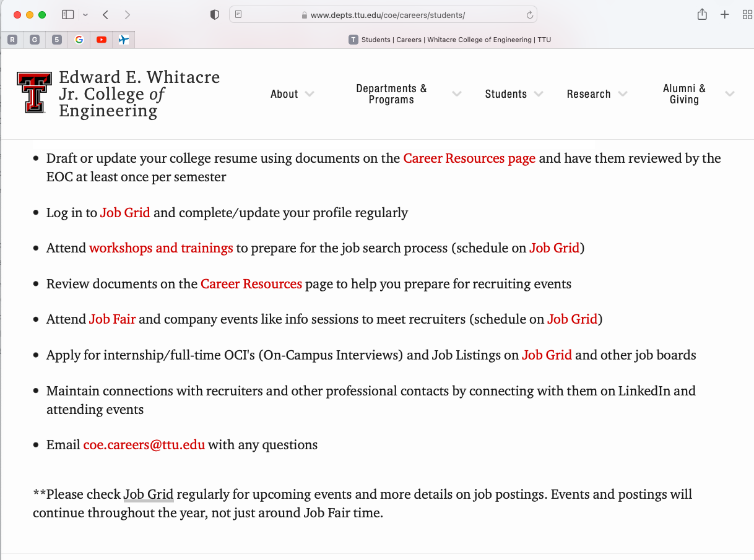The width and height of the screenshot is (754, 560).
Task: Show Reader view from the address bar
Action: (239, 15)
